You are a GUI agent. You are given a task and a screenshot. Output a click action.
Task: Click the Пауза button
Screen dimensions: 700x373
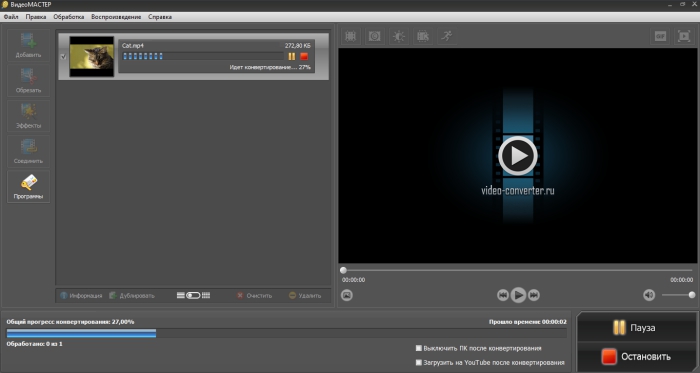point(636,328)
